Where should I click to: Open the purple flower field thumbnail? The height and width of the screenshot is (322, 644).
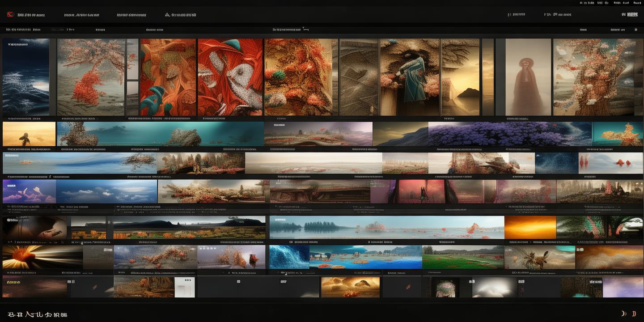510,134
